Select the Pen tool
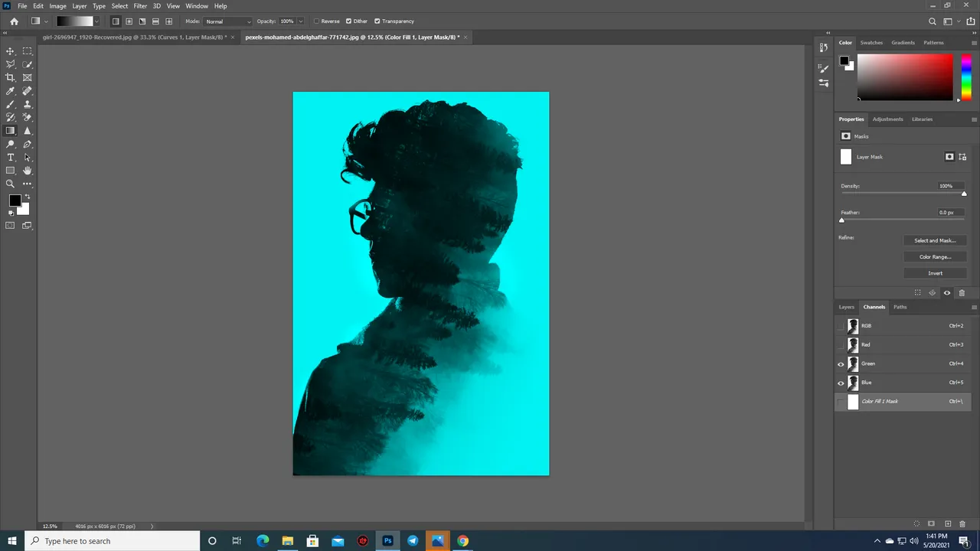Screen dimensions: 980x551 pos(28,144)
